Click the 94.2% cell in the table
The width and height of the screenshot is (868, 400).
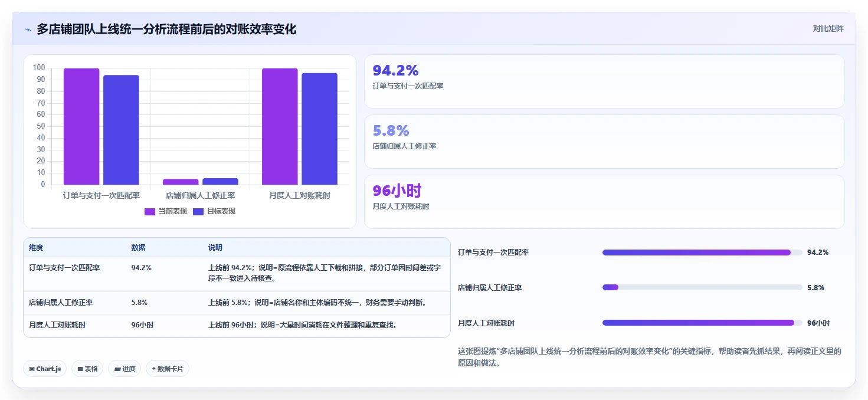[141, 268]
